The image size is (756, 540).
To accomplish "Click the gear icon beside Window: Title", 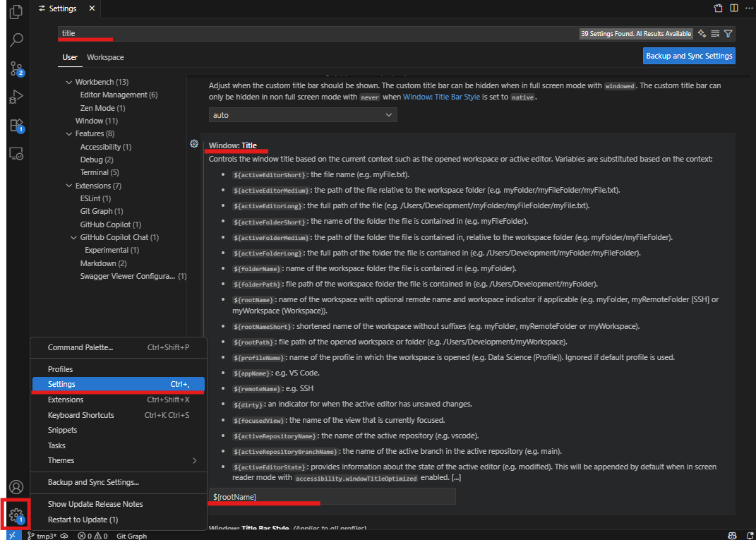I will (194, 143).
